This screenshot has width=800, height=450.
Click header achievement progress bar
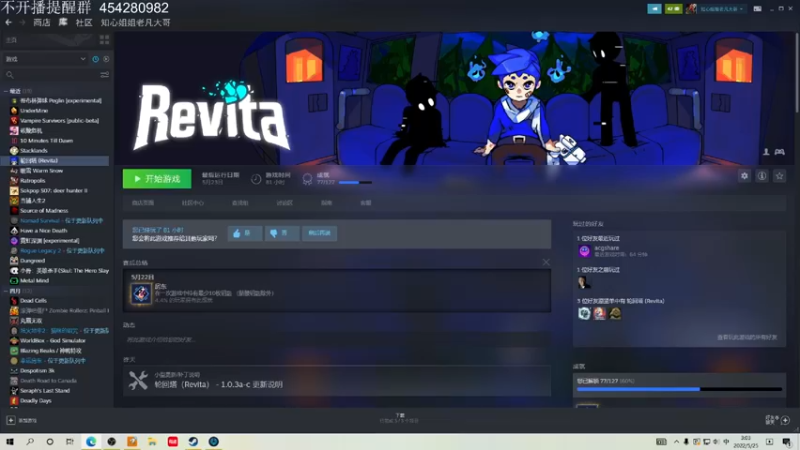pos(355,183)
